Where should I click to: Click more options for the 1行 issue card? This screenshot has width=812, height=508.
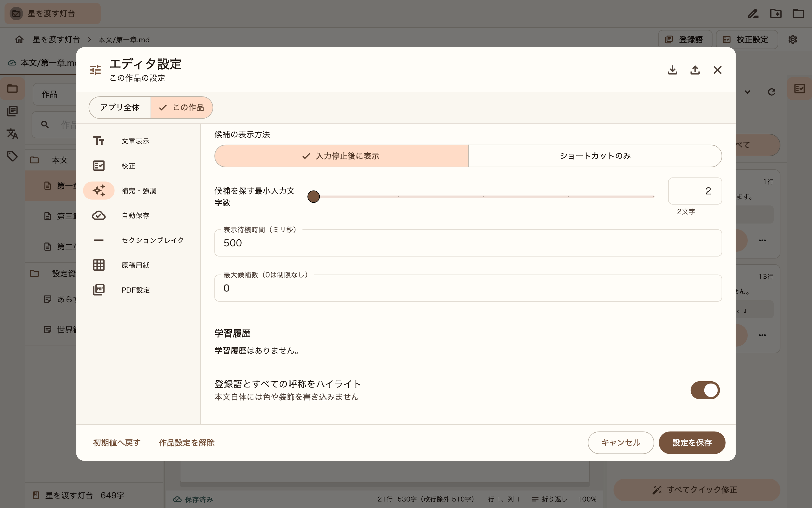(x=762, y=240)
